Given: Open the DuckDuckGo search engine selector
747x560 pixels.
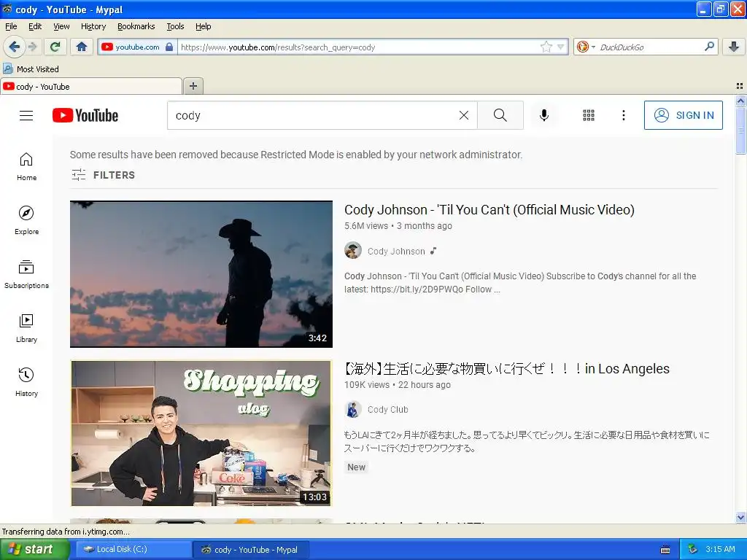Looking at the screenshot, I should (x=586, y=47).
